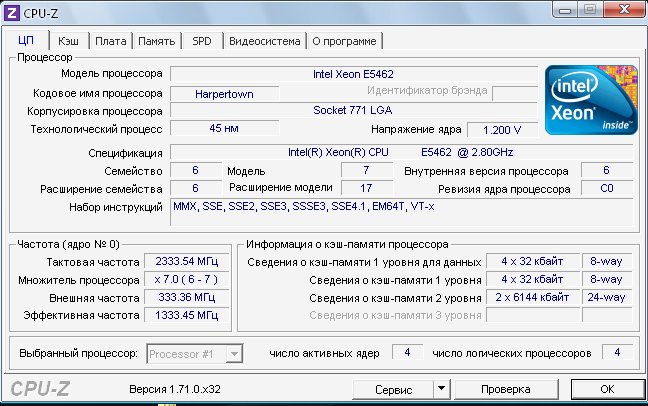648x406 pixels.
Task: Click the Расширение семейства value 6
Action: [x=195, y=188]
